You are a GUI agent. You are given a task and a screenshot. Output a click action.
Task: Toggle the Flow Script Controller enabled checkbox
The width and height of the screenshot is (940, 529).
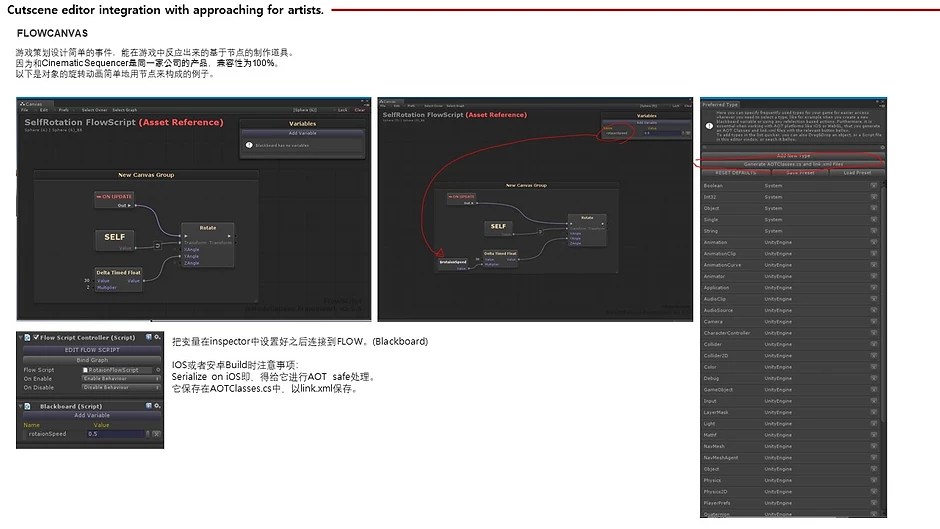pos(33,338)
